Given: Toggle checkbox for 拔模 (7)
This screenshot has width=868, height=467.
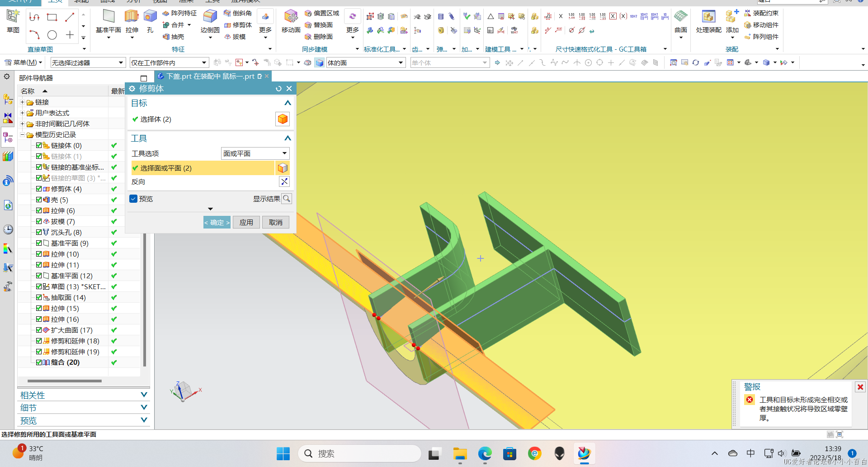Looking at the screenshot, I should pos(39,221).
